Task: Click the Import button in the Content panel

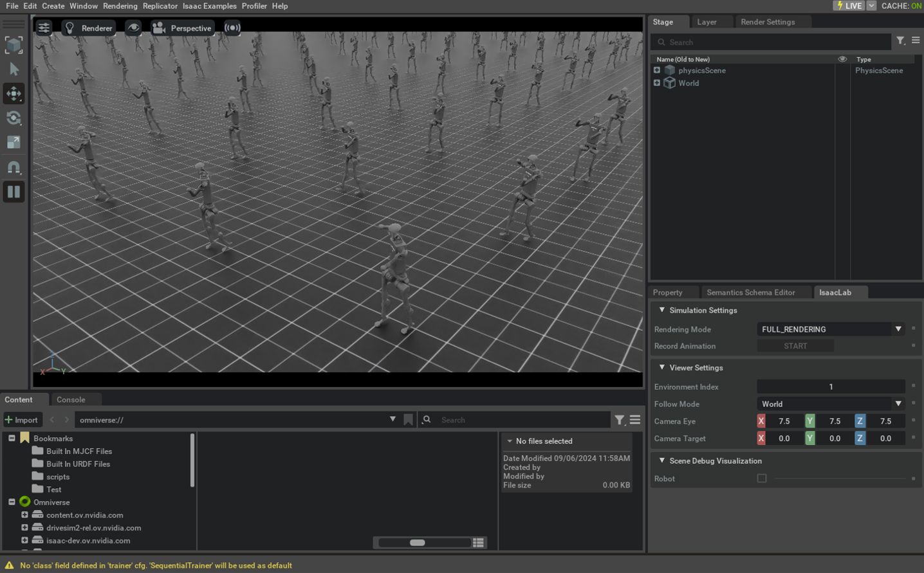Action: coord(23,419)
